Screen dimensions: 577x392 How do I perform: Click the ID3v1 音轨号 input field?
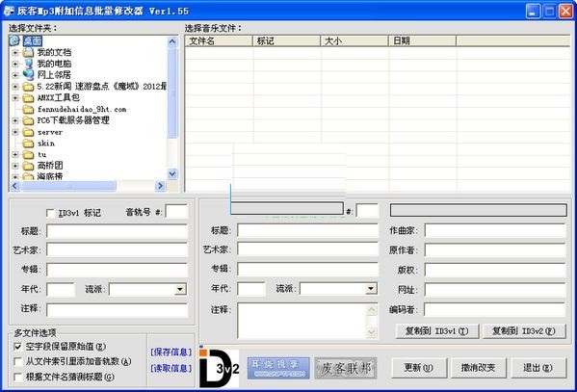click(176, 212)
